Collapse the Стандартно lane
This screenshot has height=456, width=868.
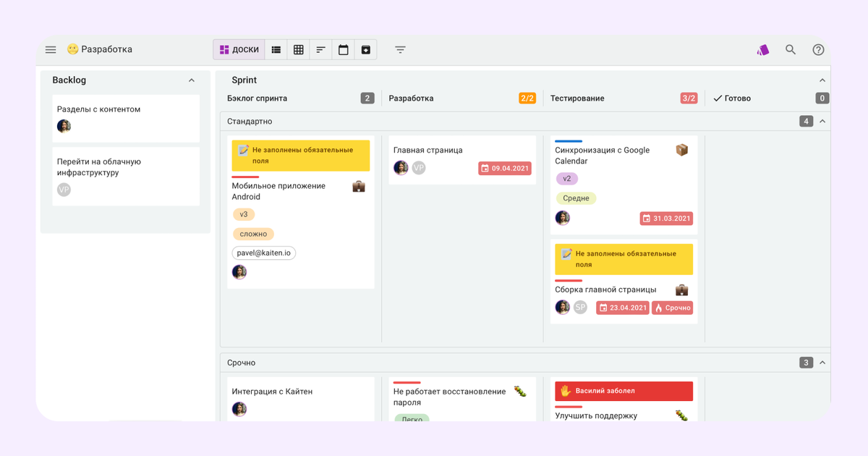click(822, 121)
